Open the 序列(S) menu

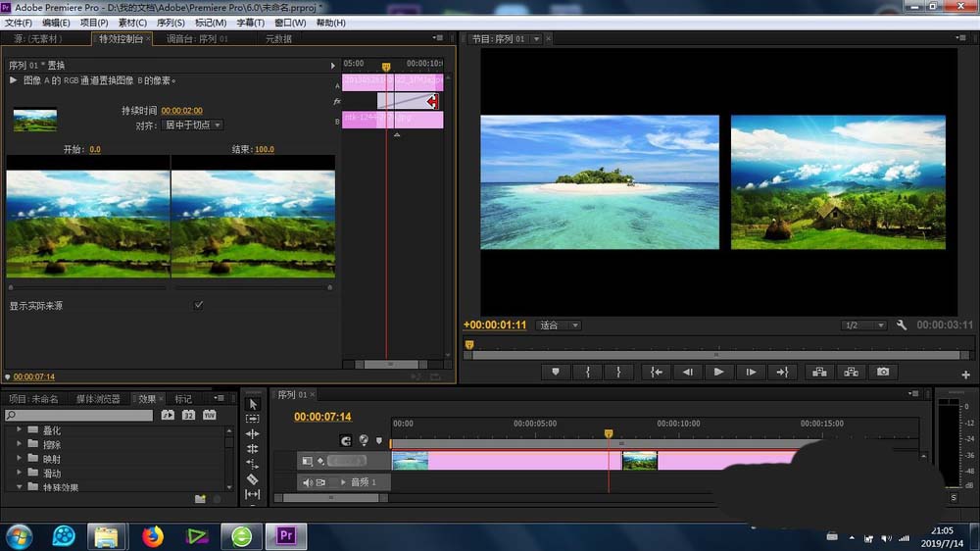click(171, 23)
